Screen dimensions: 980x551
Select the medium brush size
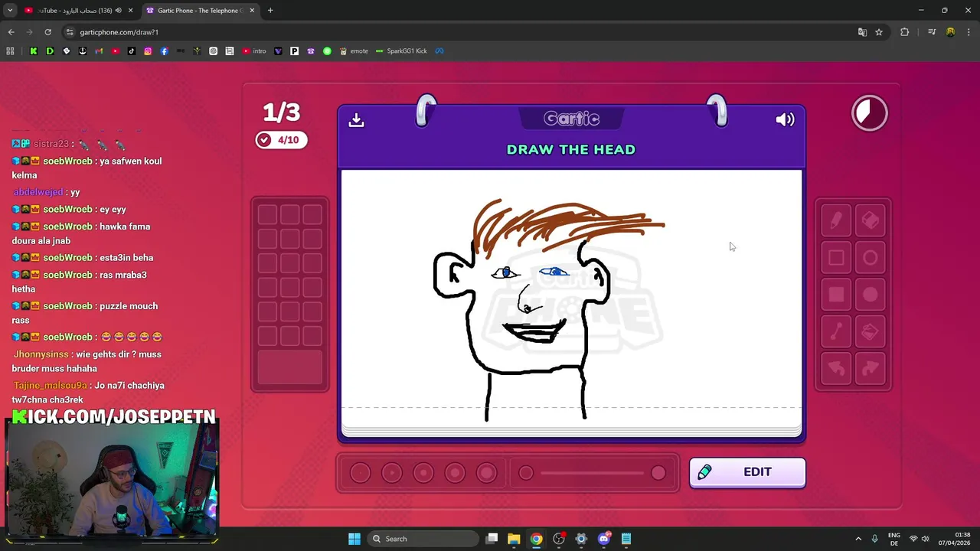pos(423,473)
